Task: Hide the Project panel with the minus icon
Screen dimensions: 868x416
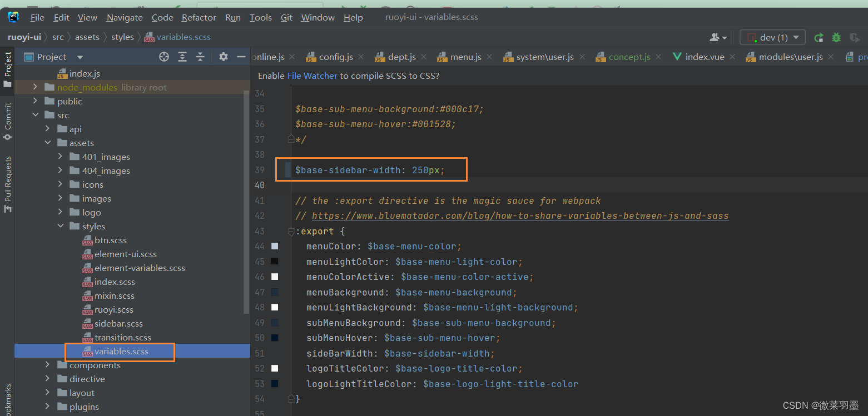Action: (241, 57)
